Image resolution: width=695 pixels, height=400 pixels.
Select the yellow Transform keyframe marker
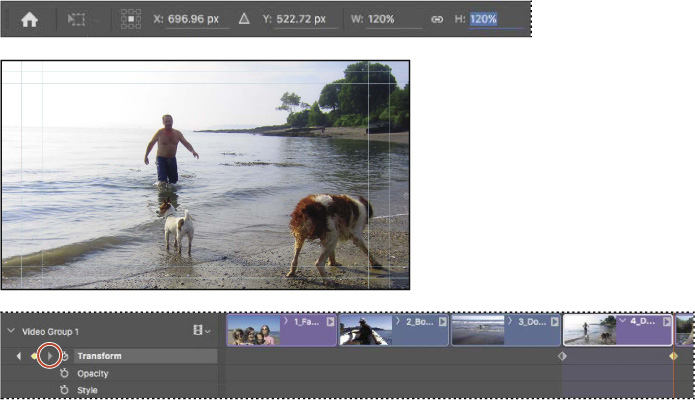(x=674, y=356)
